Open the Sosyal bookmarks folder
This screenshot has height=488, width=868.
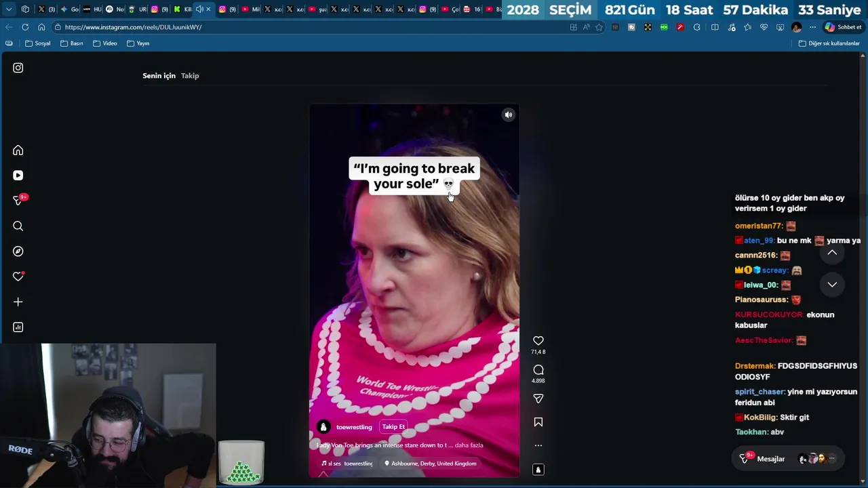[x=38, y=43]
